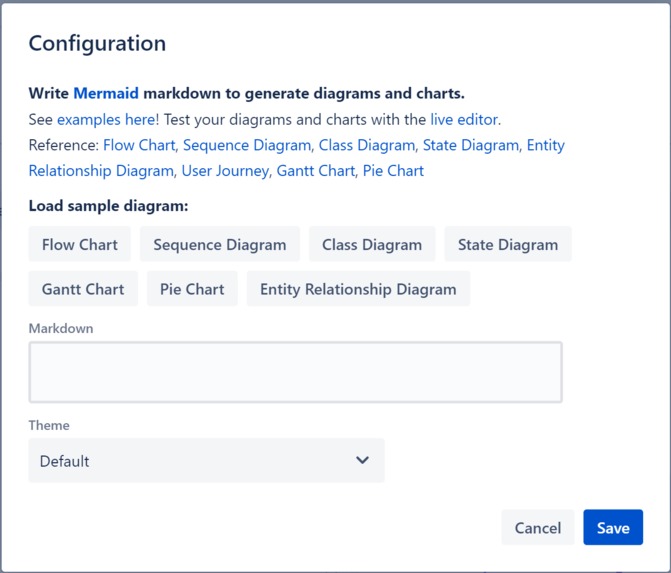Load the Pie Chart sample
The height and width of the screenshot is (573, 671).
[x=192, y=289]
